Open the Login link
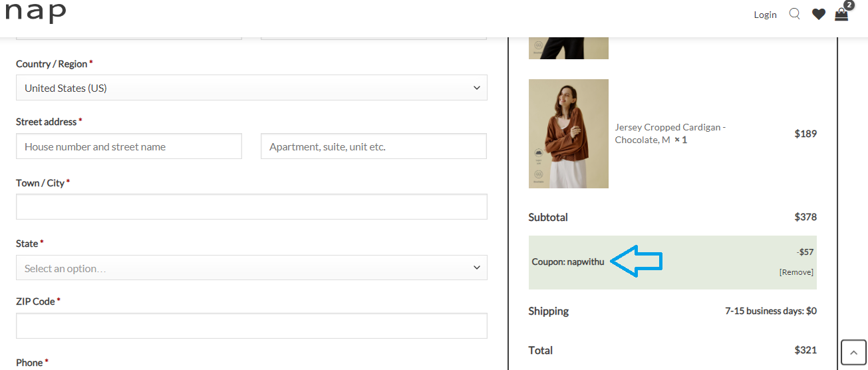 pyautogui.click(x=765, y=15)
